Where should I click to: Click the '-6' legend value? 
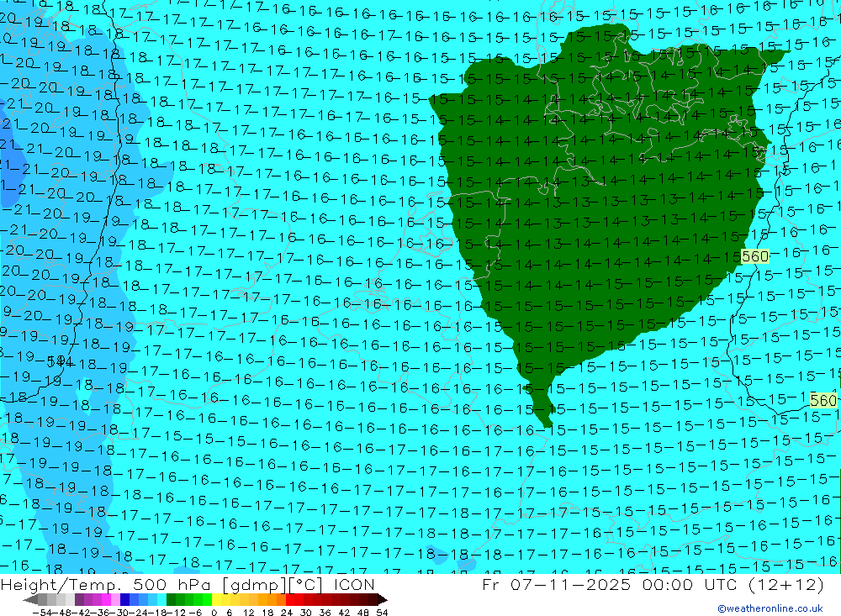pyautogui.click(x=195, y=613)
